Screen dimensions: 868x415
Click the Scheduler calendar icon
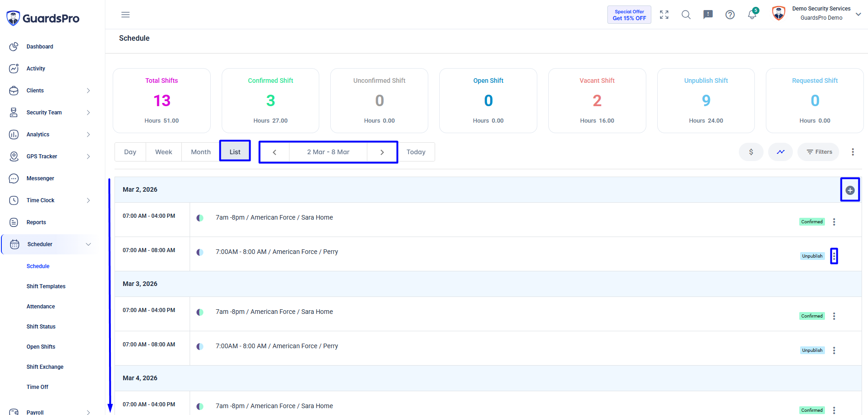(x=15, y=244)
